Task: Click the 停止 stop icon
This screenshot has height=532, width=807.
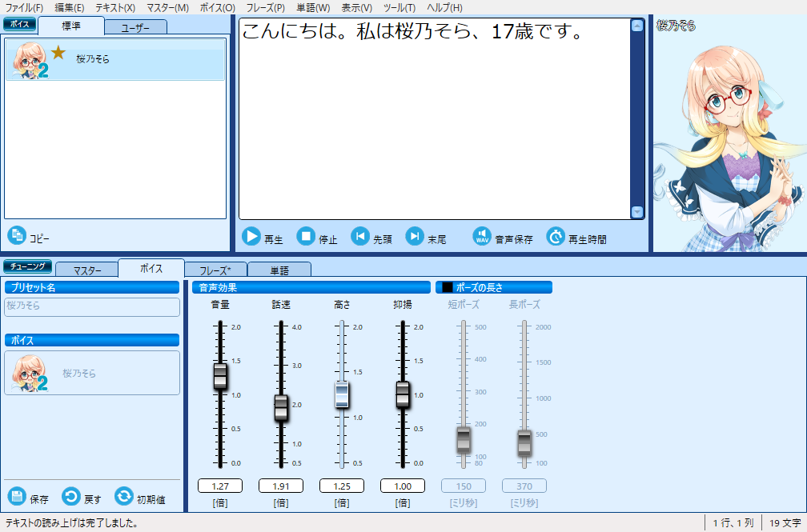Action: tap(306, 237)
